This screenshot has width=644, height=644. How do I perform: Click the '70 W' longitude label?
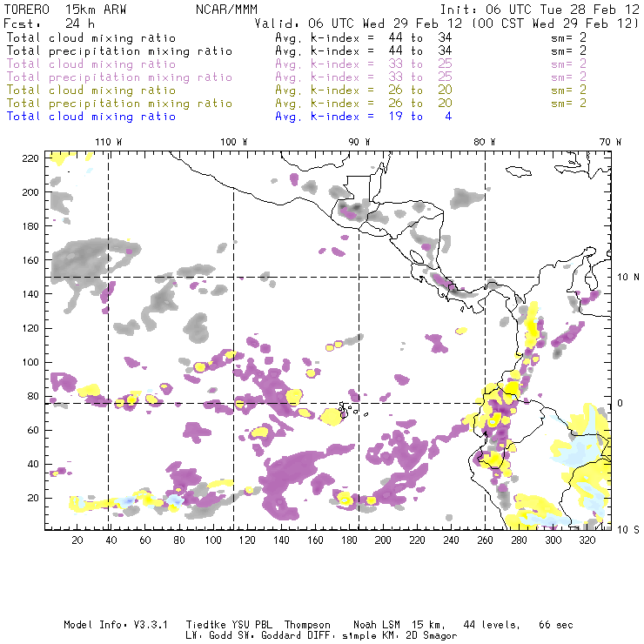click(610, 142)
